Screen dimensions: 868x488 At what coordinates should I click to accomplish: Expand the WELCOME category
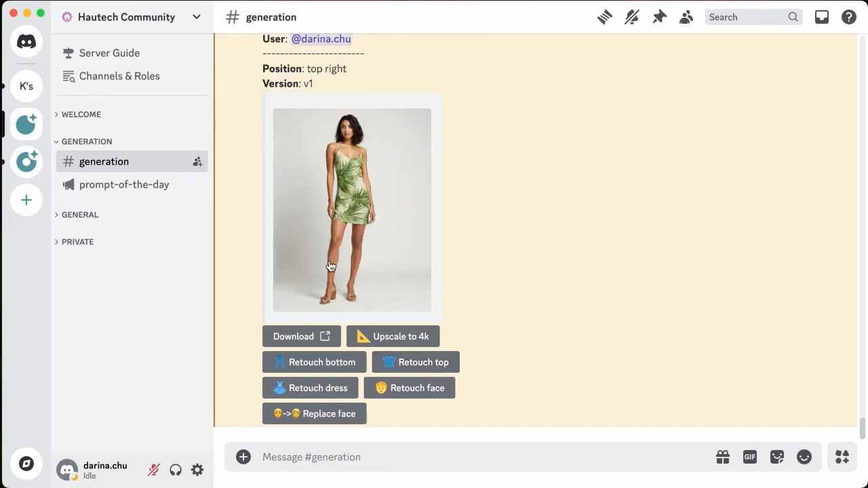tap(81, 115)
